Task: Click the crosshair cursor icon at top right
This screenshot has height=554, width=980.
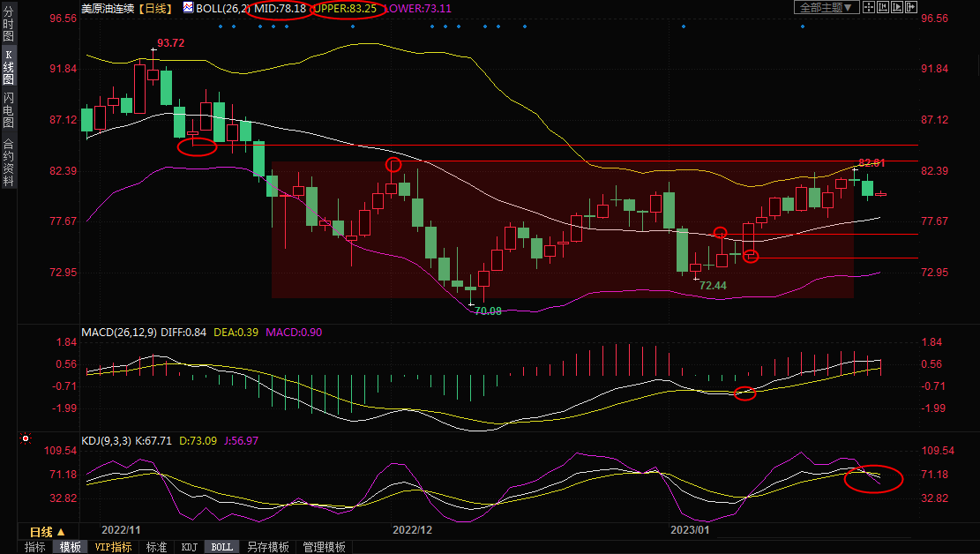Action: (x=869, y=7)
